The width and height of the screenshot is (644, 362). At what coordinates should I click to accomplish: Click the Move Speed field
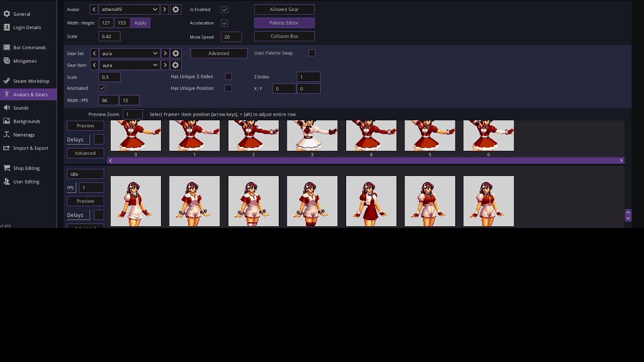[231, 37]
